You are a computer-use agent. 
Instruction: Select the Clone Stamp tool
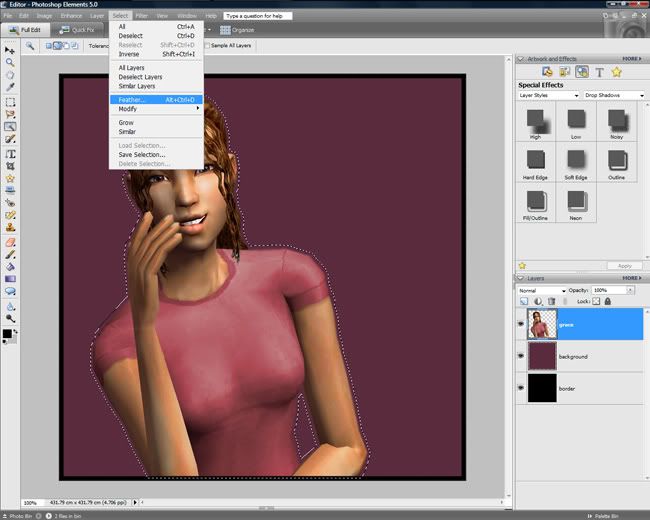10,227
